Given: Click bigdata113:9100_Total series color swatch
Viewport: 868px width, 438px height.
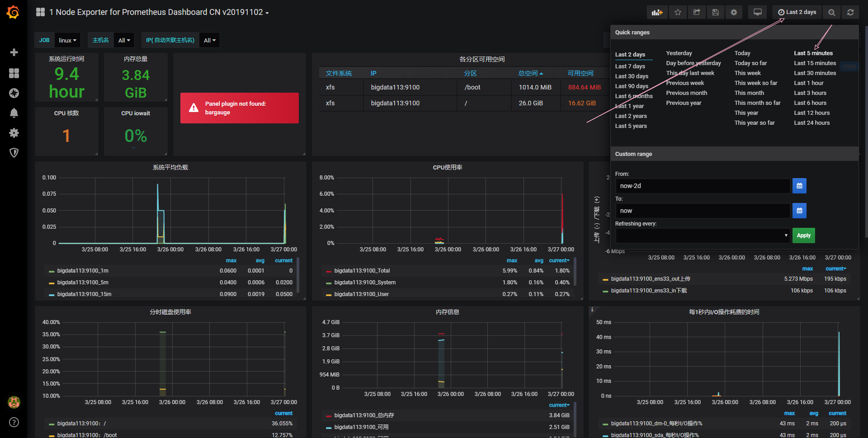Looking at the screenshot, I should (x=329, y=271).
